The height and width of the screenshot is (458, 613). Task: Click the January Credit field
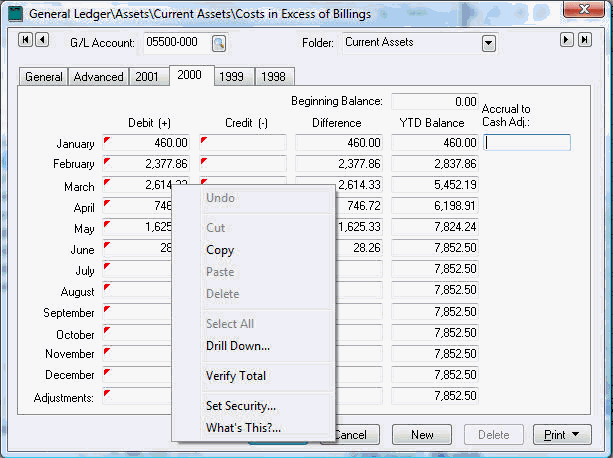click(x=243, y=143)
